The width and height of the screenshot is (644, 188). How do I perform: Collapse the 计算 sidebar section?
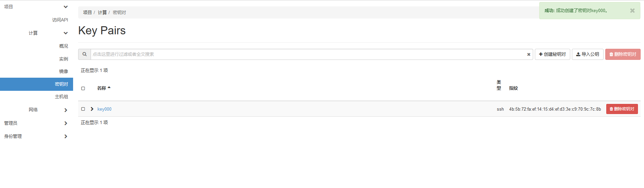[x=66, y=33]
